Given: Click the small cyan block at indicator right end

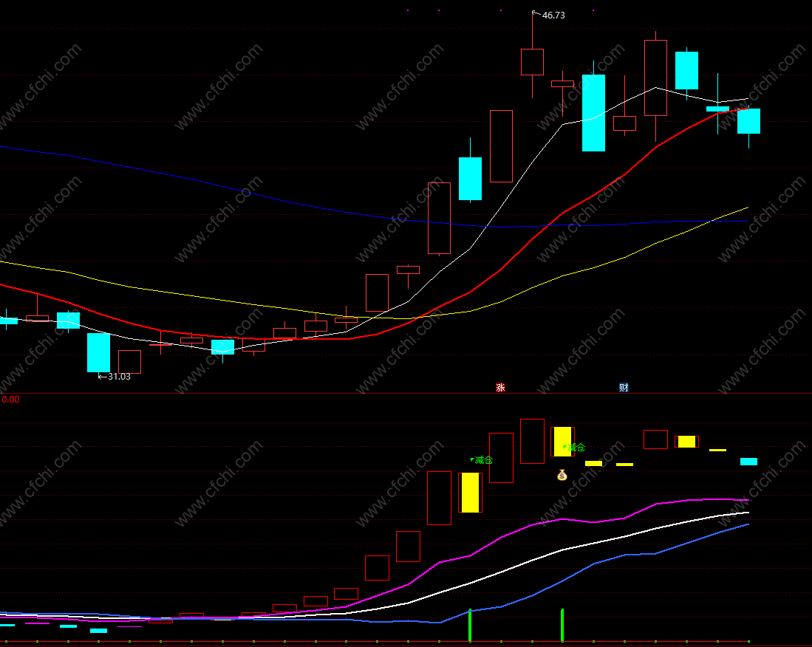Looking at the screenshot, I should 748,462.
